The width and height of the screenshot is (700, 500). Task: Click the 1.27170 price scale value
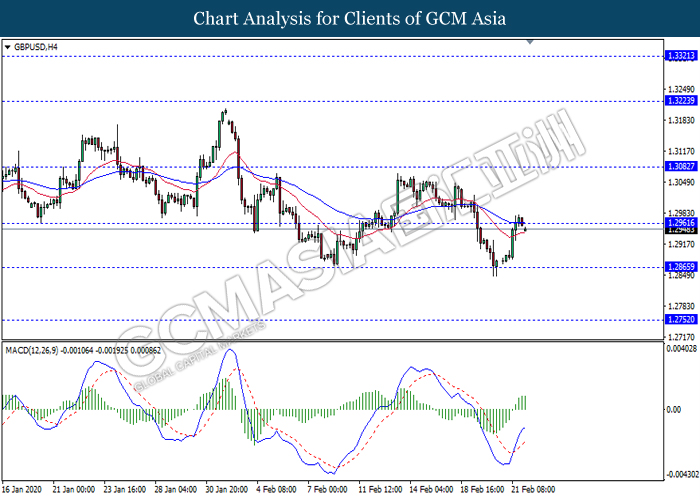(x=681, y=337)
